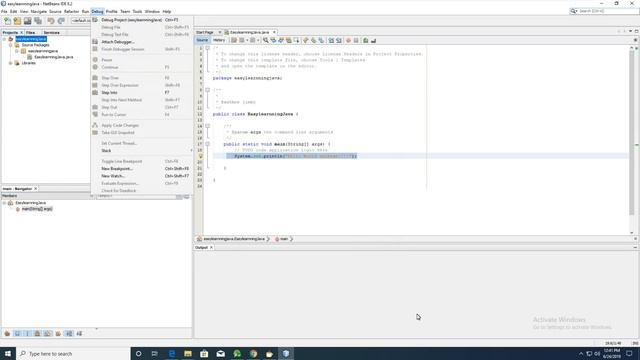Toggle Show Static Members filter in Navigator
The height and width of the screenshot is (360, 640).
pos(27,334)
